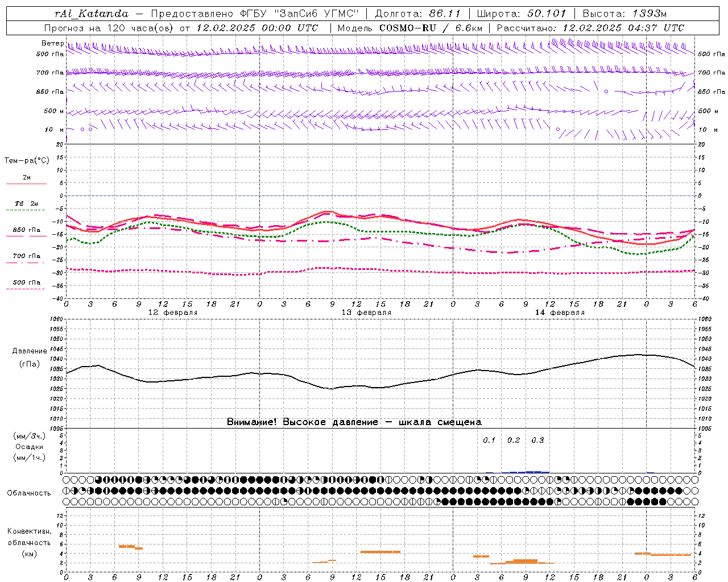Click the Давление label
This screenshot has height=582, width=728.
click(30, 351)
